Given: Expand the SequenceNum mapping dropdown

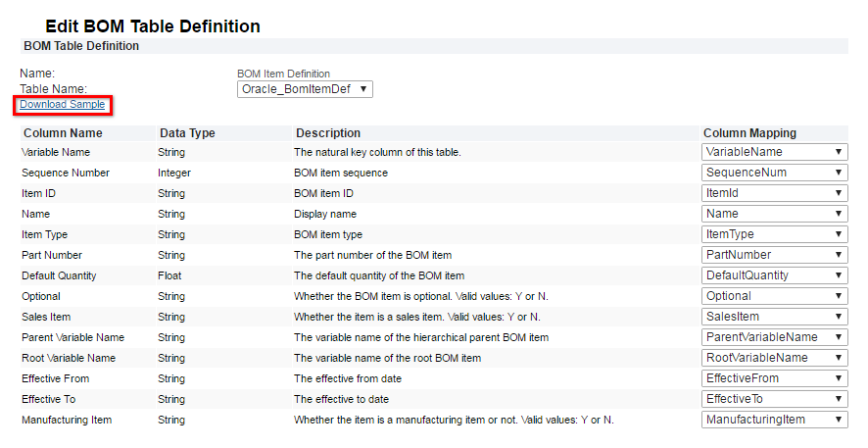Looking at the screenshot, I should point(774,173).
